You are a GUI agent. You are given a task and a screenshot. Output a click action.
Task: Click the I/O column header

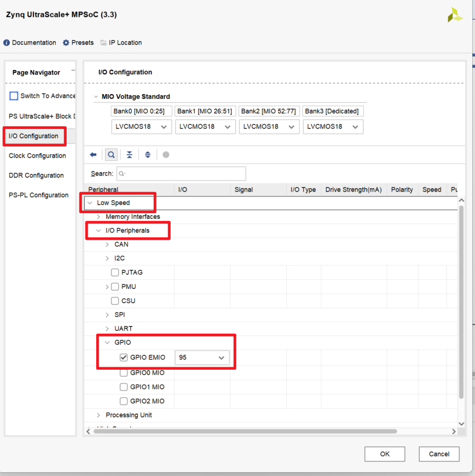[202, 190]
